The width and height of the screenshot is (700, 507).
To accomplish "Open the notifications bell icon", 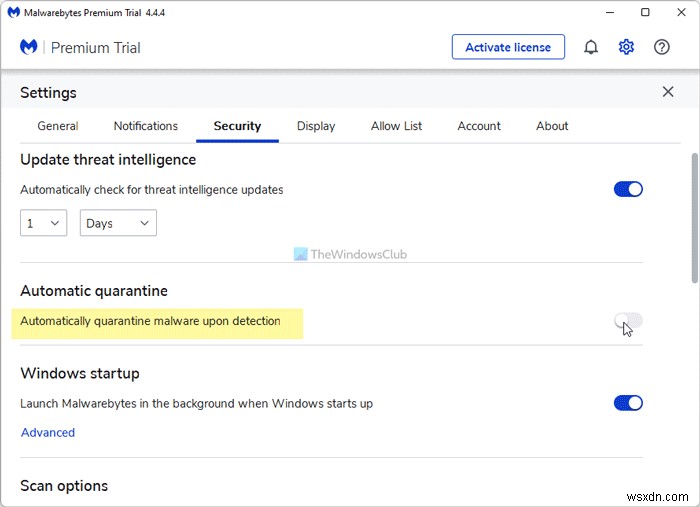I will pos(591,47).
